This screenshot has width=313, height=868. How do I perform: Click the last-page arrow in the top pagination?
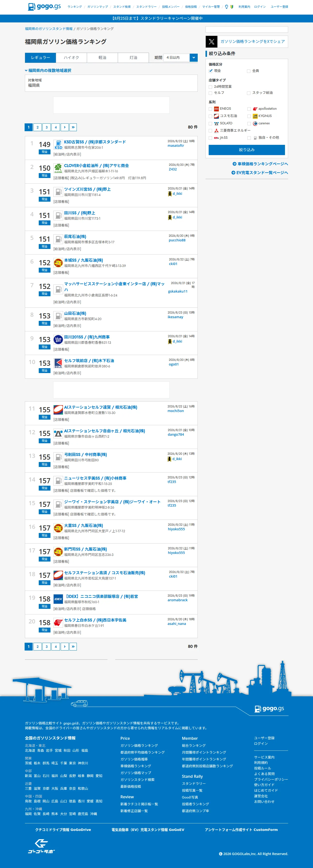(73, 127)
